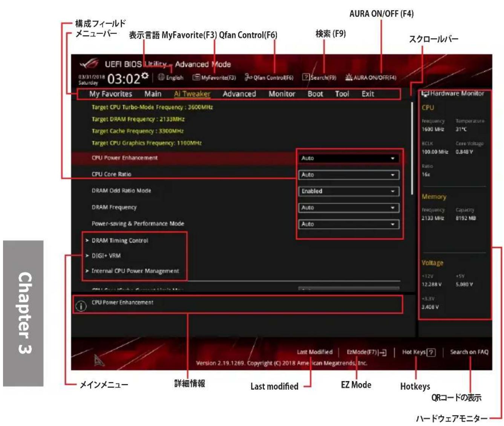This screenshot has width=504, height=426.
Task: Open Search(F9) question mark icon
Action: pos(306,77)
